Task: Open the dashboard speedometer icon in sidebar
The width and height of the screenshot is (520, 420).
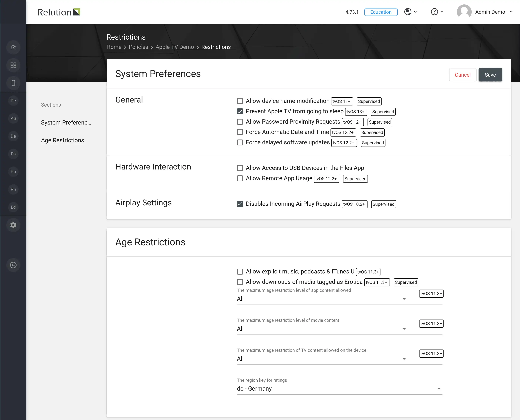Action: click(x=13, y=47)
